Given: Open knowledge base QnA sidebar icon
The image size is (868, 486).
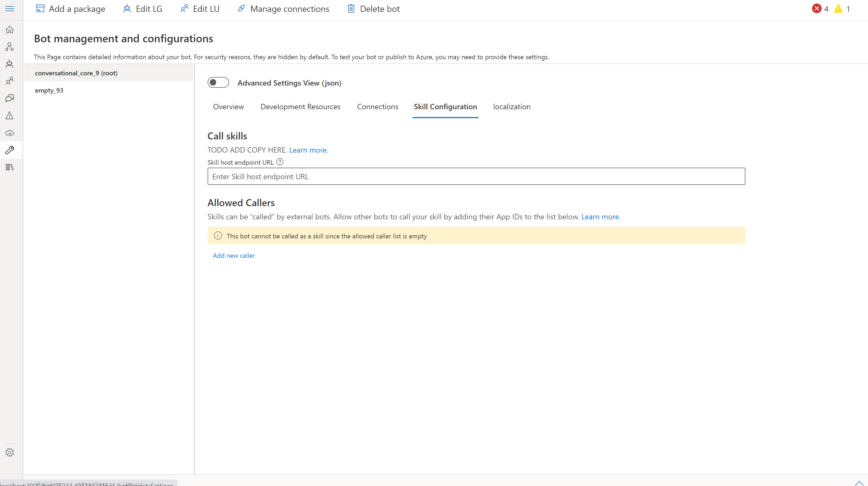Looking at the screenshot, I should (x=10, y=98).
